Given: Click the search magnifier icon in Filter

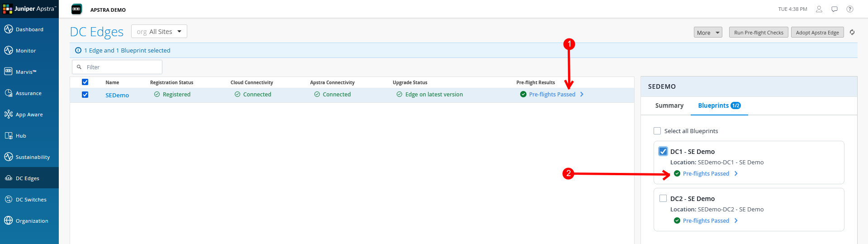Looking at the screenshot, I should coord(79,67).
